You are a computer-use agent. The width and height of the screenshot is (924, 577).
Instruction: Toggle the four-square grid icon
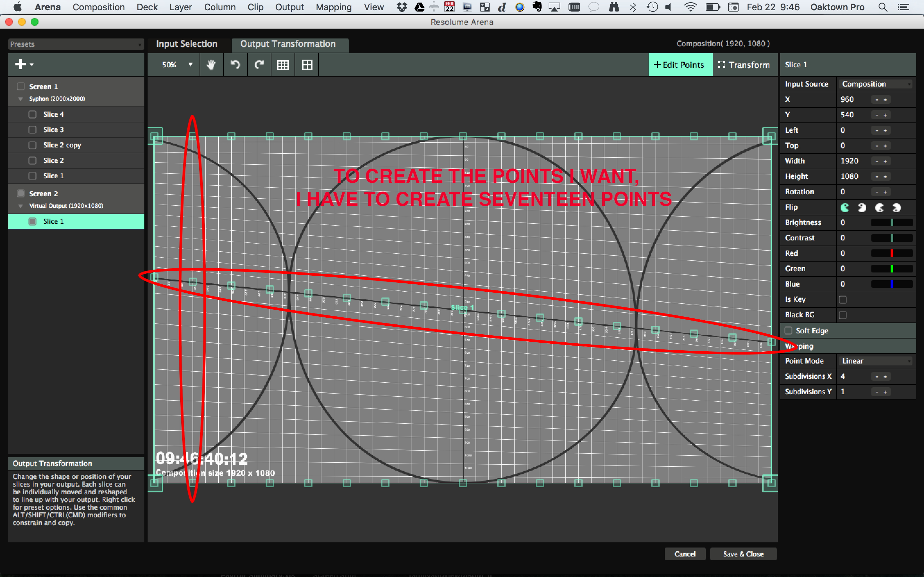(307, 65)
